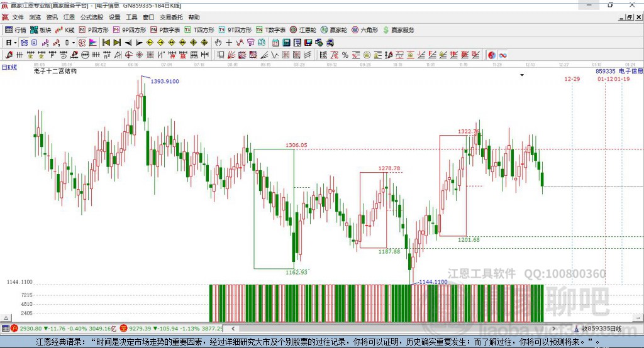The image size is (644, 348).
Task: Select the red fan lines tool
Action: (231, 55)
